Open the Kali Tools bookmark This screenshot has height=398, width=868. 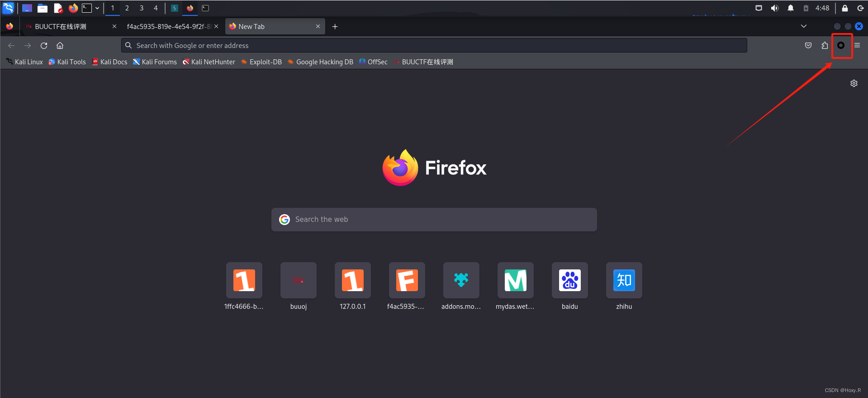pyautogui.click(x=67, y=62)
